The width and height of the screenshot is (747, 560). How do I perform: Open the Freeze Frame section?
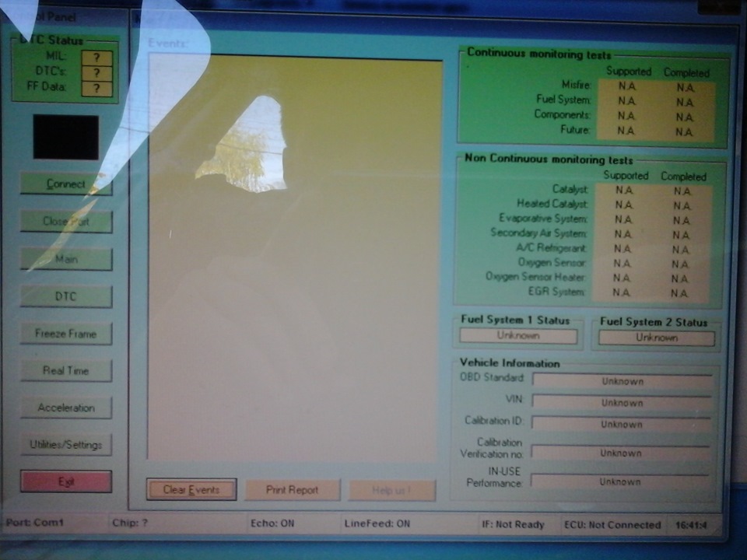pos(66,334)
